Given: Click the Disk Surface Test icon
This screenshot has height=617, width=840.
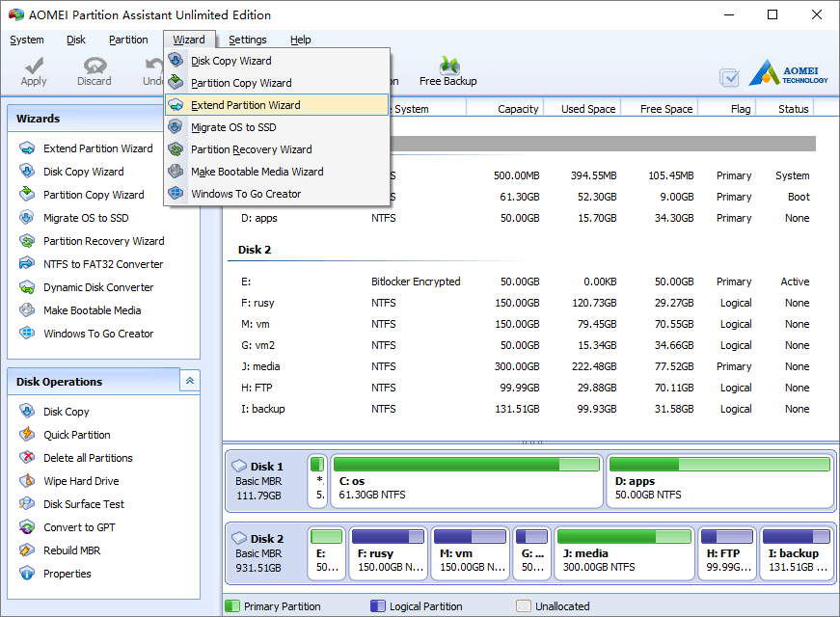Looking at the screenshot, I should pyautogui.click(x=27, y=504).
